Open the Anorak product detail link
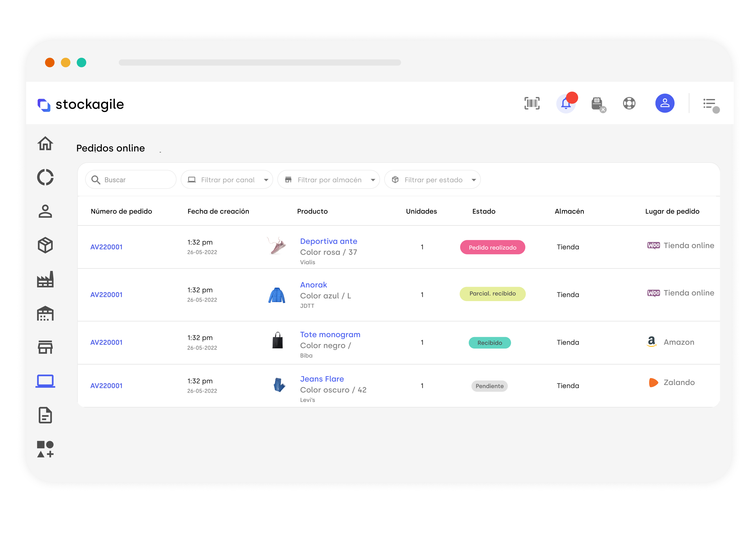This screenshot has width=756, height=560. (x=313, y=285)
